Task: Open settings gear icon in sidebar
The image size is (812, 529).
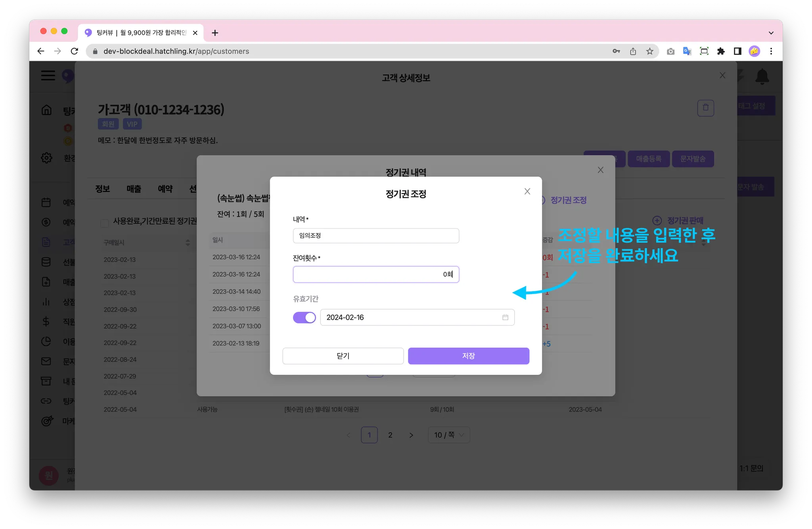Action: (46, 158)
